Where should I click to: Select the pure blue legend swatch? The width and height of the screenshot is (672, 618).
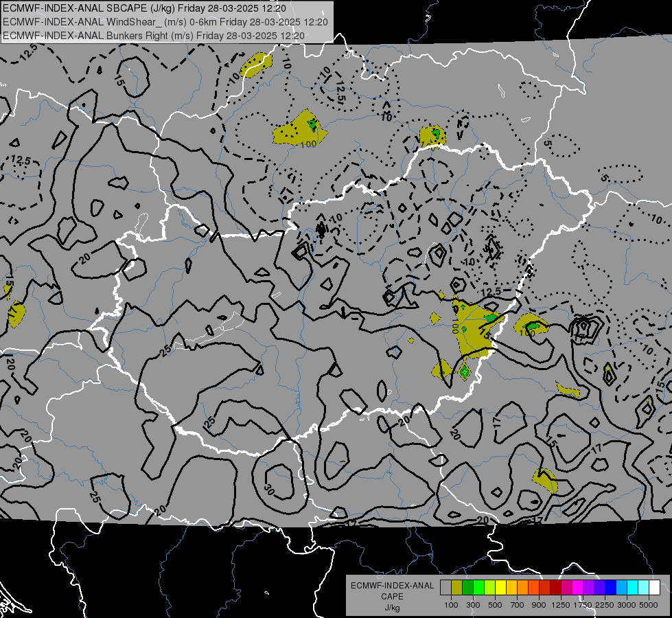(x=611, y=588)
